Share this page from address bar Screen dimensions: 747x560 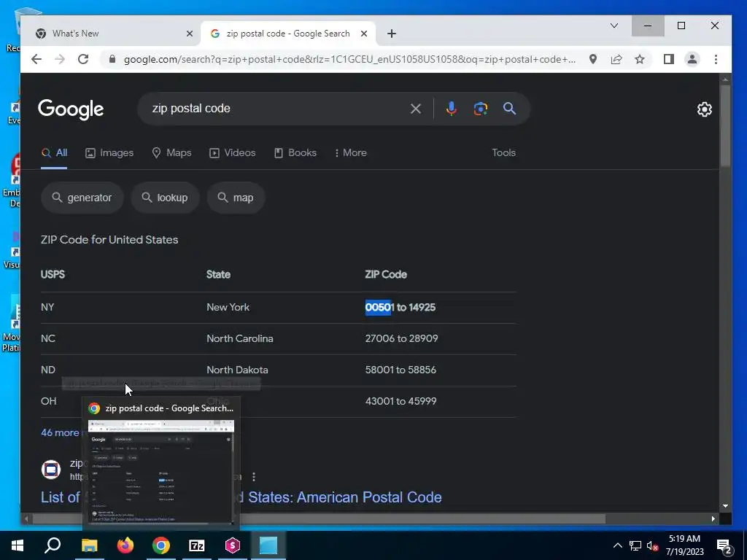click(616, 59)
